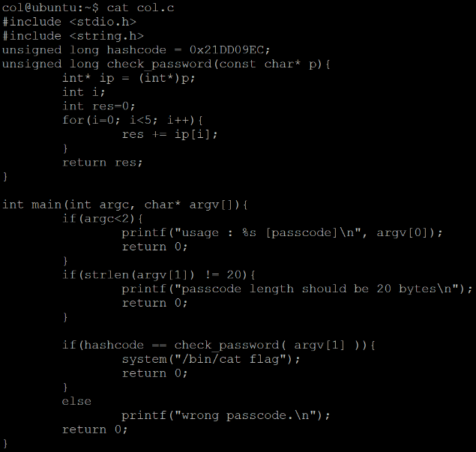Click the '#include <stdio.h>' line

(x=69, y=21)
